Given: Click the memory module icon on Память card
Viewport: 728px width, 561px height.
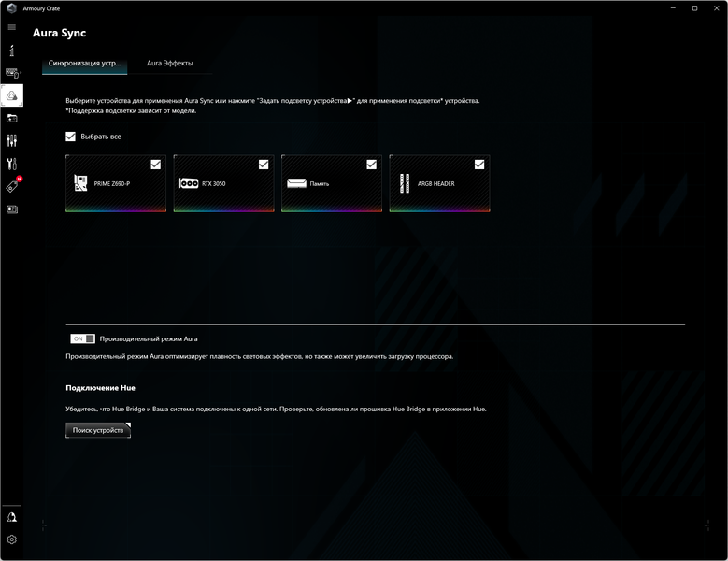Looking at the screenshot, I should coord(296,183).
